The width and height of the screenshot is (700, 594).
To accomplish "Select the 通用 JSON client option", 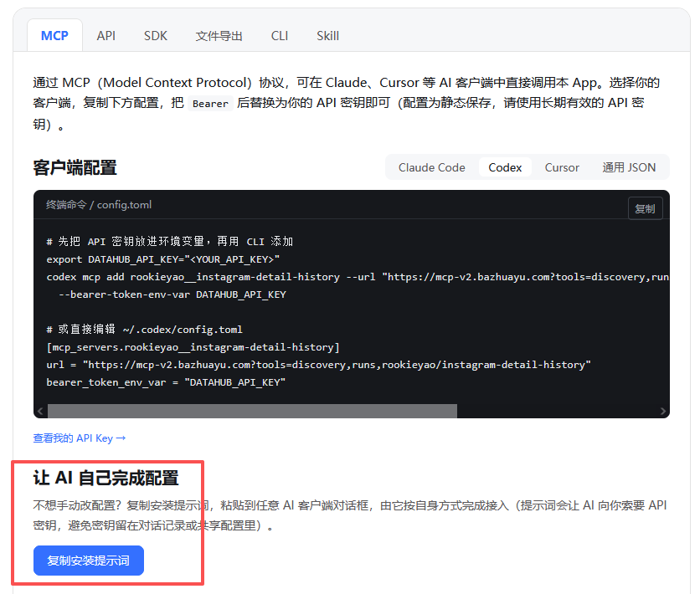I will point(629,167).
